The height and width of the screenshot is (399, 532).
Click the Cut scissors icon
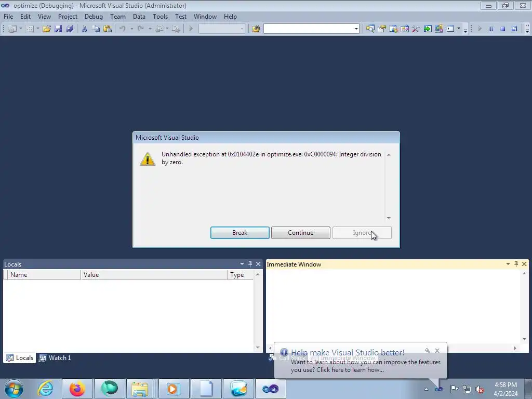(x=85, y=29)
